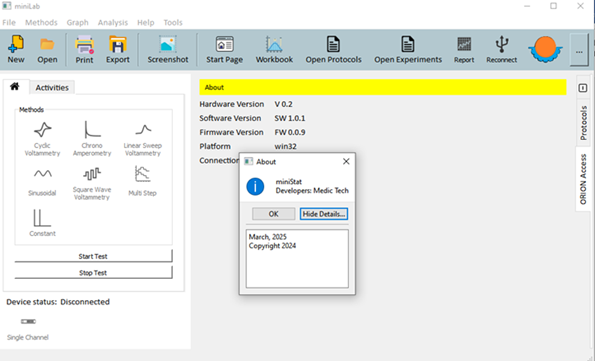Open the Analysis menu

113,22
